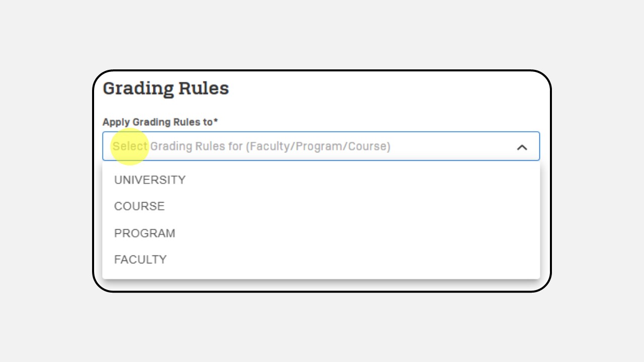Click the yellow highlighted Select word
Screen dimensions: 644x362
coord(130,146)
